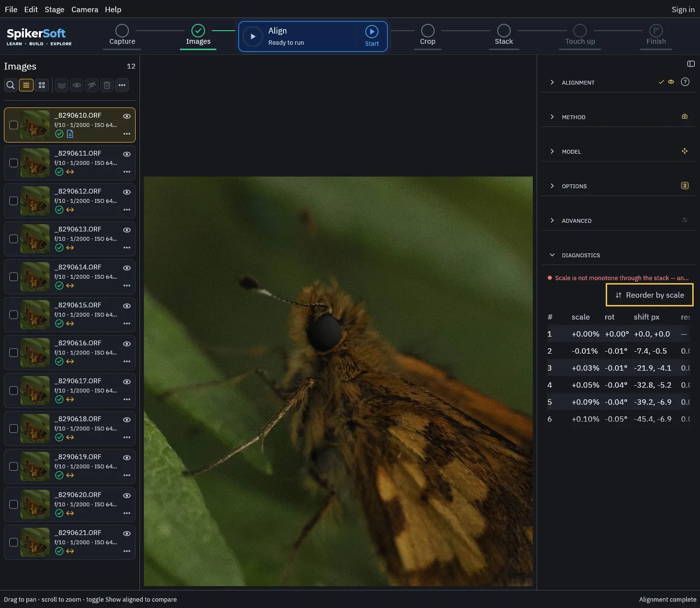The image size is (700, 608).
Task: Click the sliders icon in the Advanced row
Action: pyautogui.click(x=684, y=220)
